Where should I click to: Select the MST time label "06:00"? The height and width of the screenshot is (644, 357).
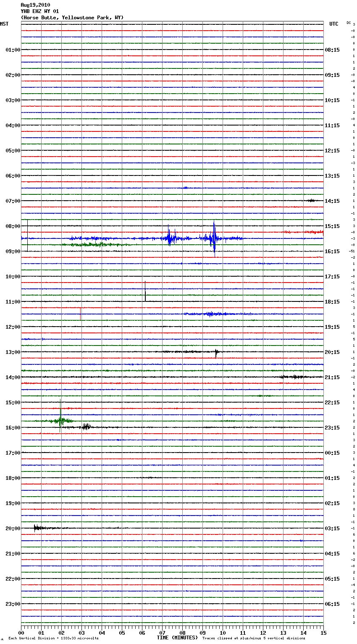click(x=13, y=176)
